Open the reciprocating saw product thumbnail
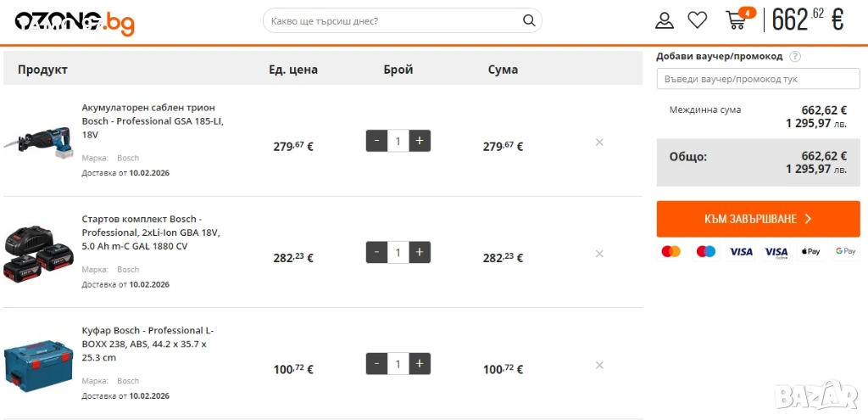868x420 pixels. 39,142
